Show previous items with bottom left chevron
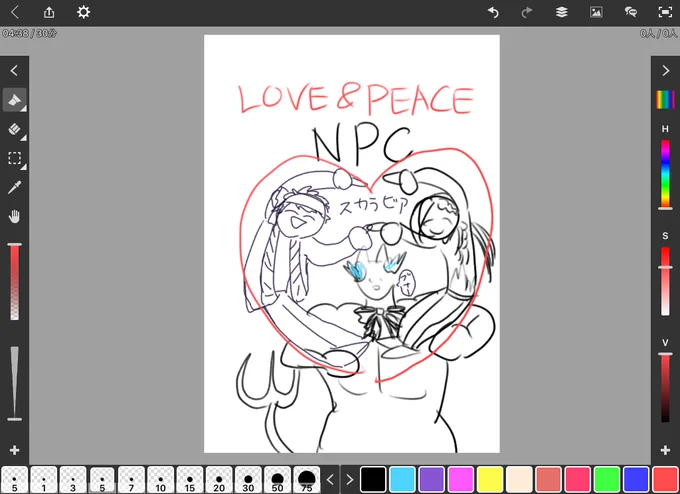 click(330, 480)
